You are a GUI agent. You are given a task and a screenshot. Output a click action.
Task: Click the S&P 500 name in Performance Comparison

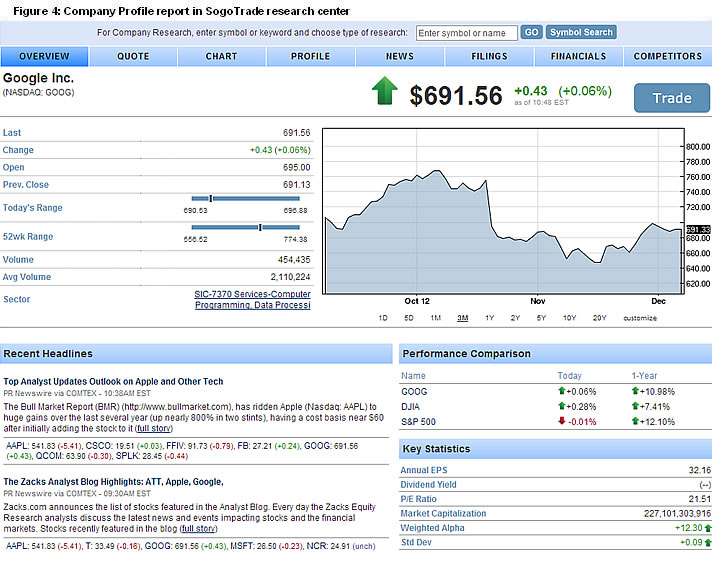(418, 422)
